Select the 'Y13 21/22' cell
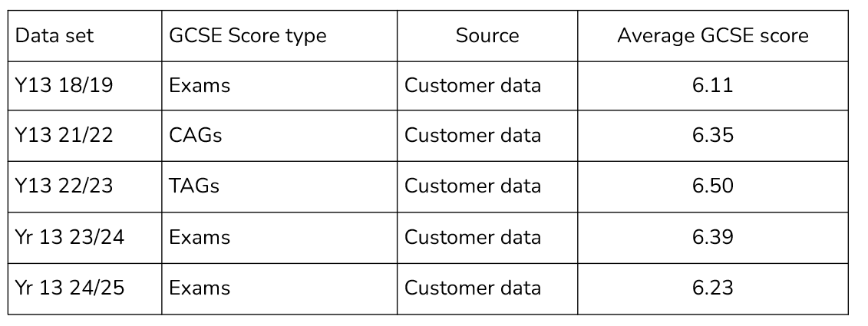 coord(84,136)
